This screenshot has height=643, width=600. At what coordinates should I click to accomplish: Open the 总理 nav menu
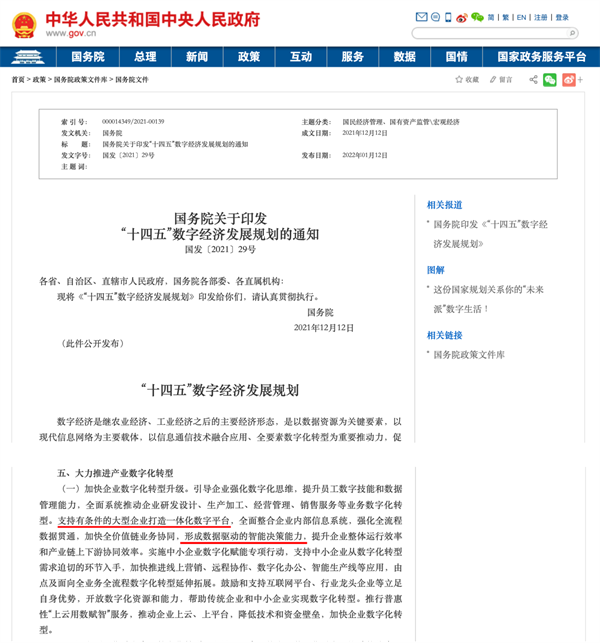point(145,57)
